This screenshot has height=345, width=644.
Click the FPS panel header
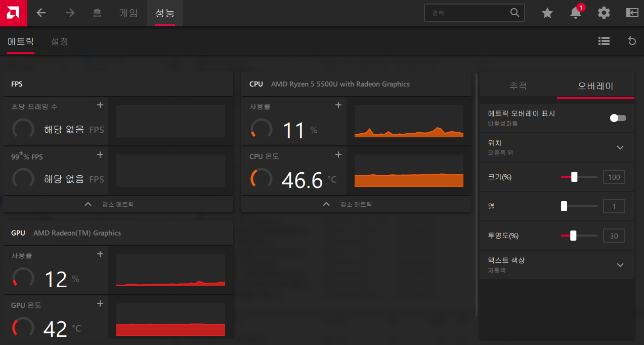[118, 84]
